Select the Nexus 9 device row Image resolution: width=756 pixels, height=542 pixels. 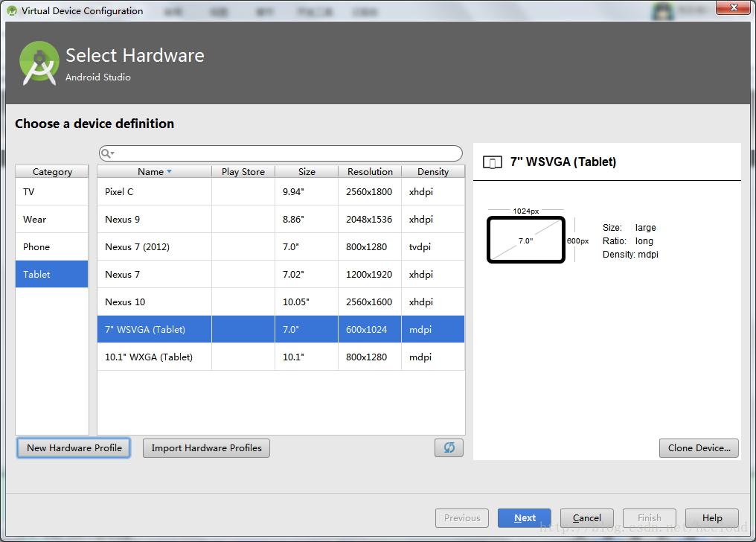pos(281,220)
